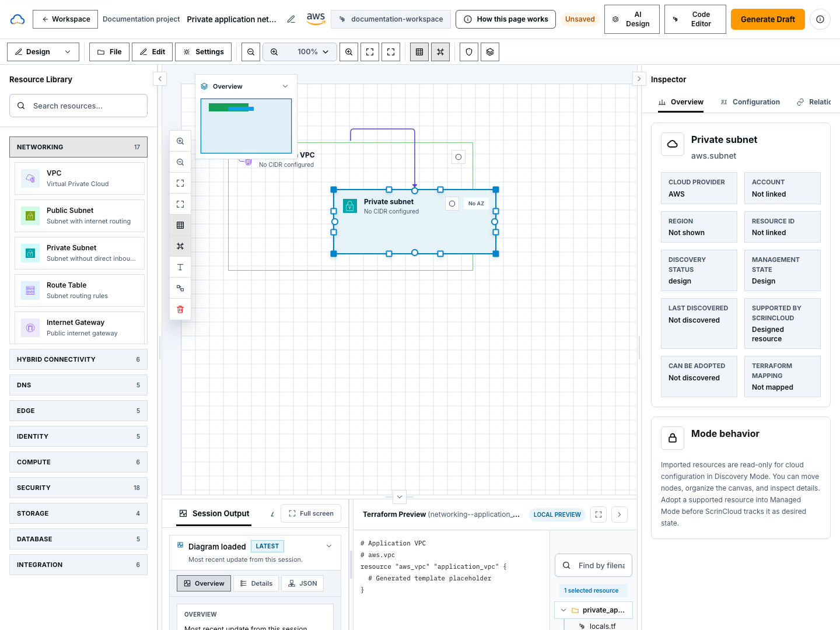Click the shield icon in top toolbar
840x630 pixels.
point(469,52)
